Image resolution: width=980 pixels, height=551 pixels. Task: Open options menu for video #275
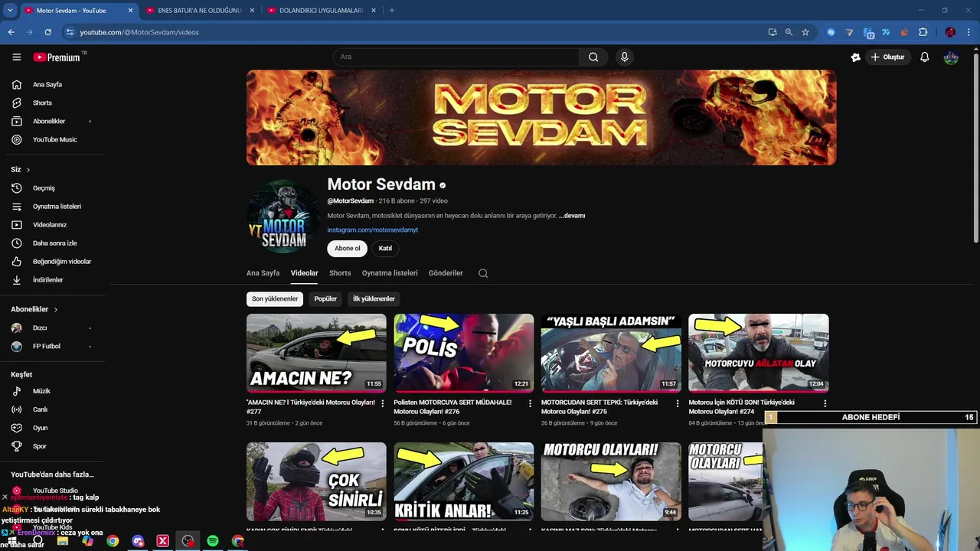[678, 403]
